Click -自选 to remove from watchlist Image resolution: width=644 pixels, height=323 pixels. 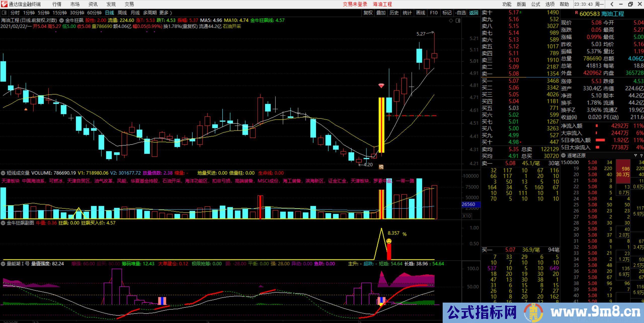click(x=461, y=13)
